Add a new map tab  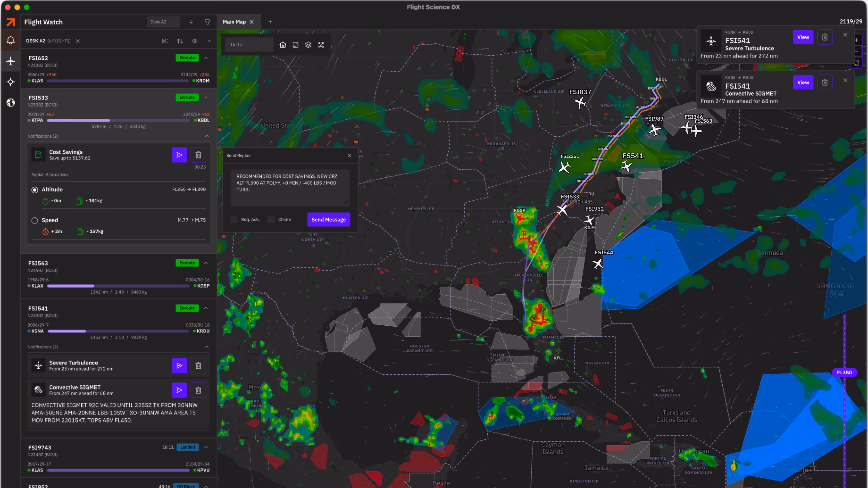[x=270, y=22]
